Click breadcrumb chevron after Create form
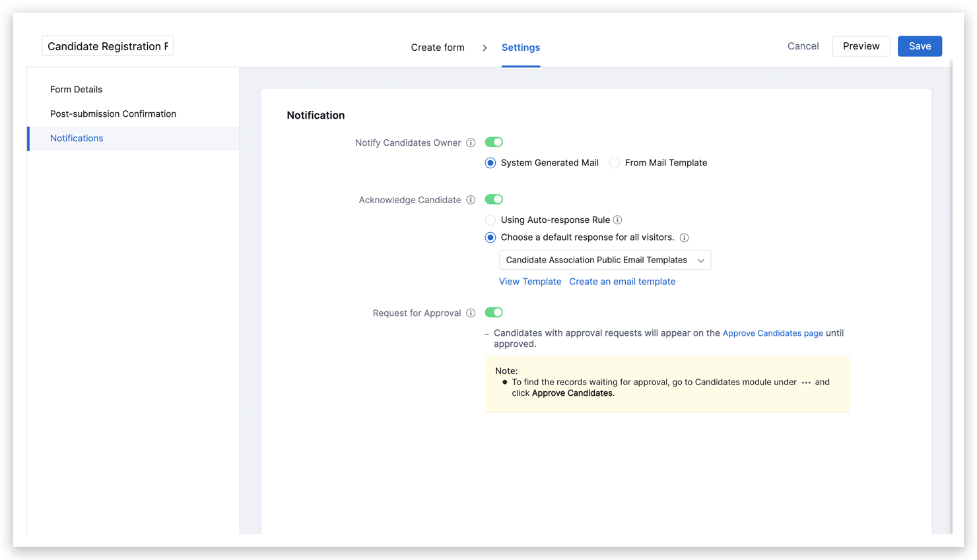The width and height of the screenshot is (977, 560). 485,47
